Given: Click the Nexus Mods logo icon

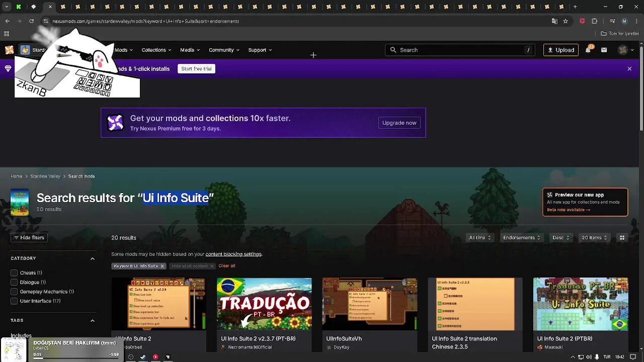Looking at the screenshot, I should (9, 50).
